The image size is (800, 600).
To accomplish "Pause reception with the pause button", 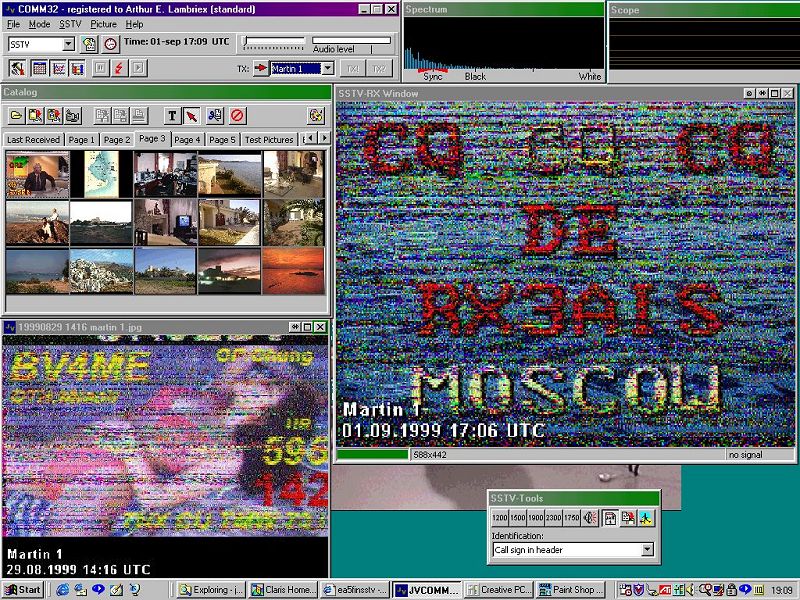I will [x=101, y=68].
